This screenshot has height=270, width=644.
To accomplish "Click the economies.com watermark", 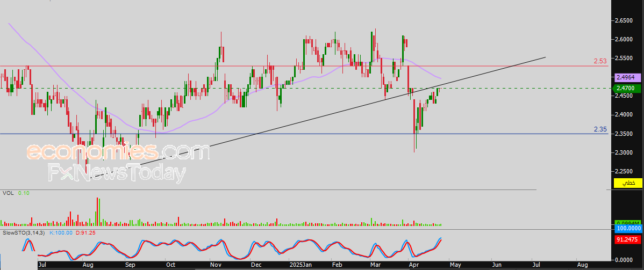I will pyautogui.click(x=118, y=152).
